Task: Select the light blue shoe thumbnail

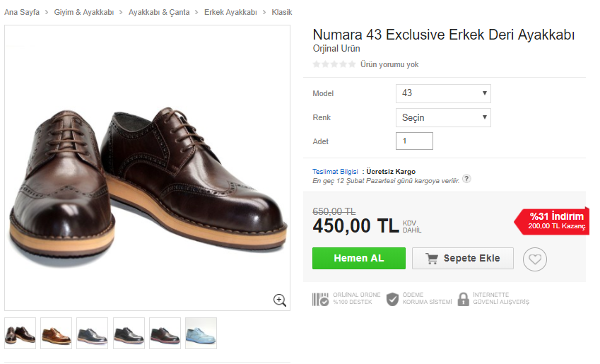Action: click(x=201, y=333)
